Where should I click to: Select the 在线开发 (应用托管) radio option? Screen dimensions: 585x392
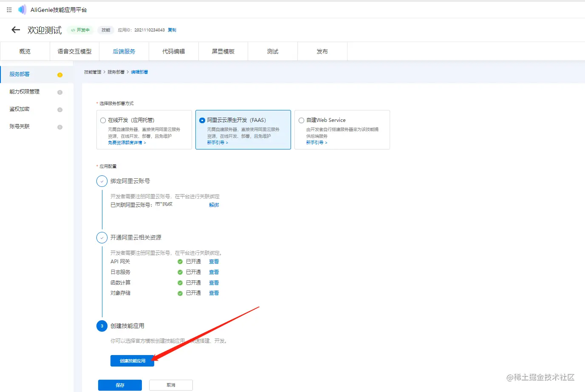pos(103,120)
